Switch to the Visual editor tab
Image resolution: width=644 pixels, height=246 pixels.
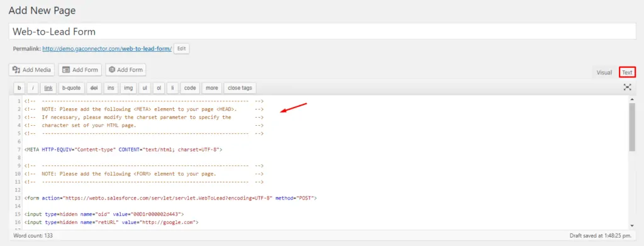(604, 73)
